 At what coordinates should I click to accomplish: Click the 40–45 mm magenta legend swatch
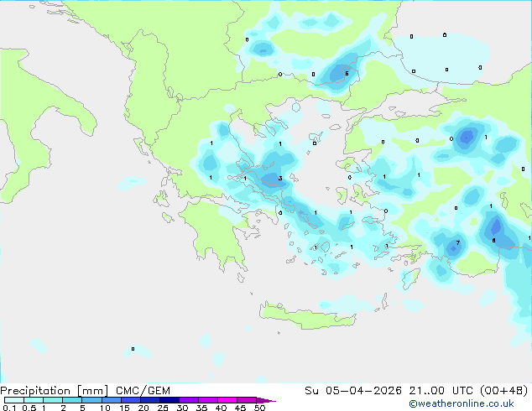tap(227, 400)
